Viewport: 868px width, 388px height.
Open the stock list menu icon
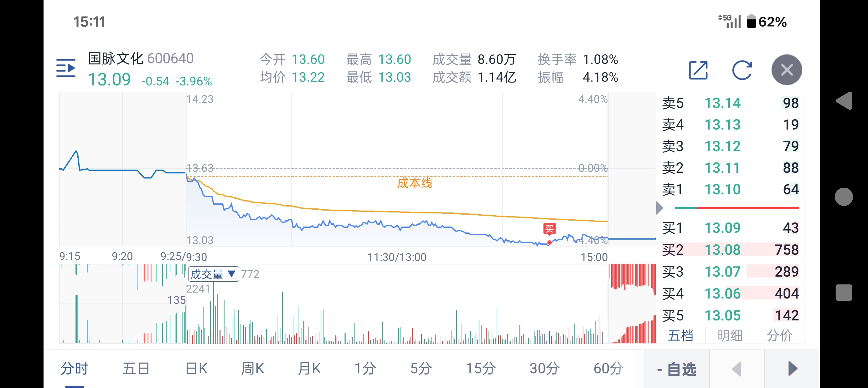(66, 69)
